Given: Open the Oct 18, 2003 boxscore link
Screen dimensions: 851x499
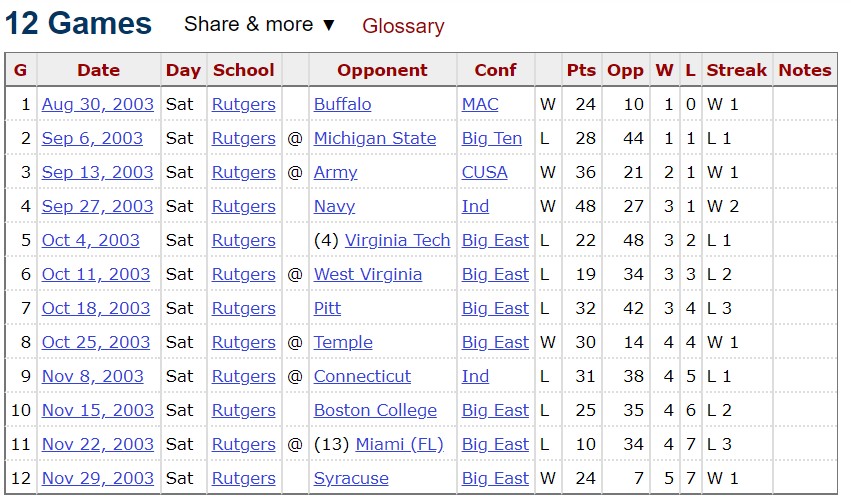Looking at the screenshot, I should pyautogui.click(x=96, y=308).
